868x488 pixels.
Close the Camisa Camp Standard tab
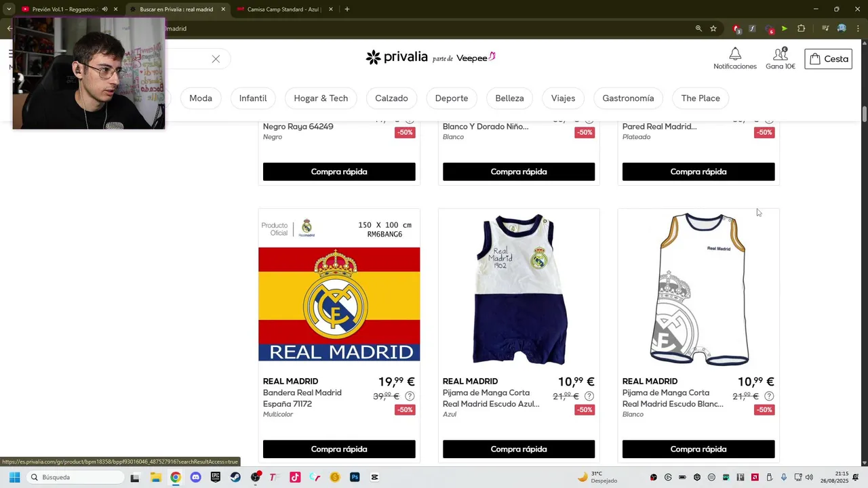click(331, 9)
